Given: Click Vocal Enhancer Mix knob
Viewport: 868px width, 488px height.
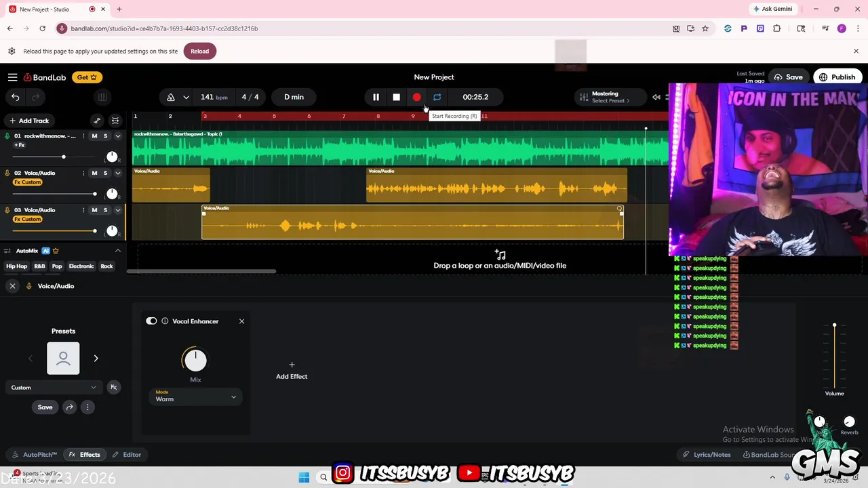Looking at the screenshot, I should pos(195,360).
